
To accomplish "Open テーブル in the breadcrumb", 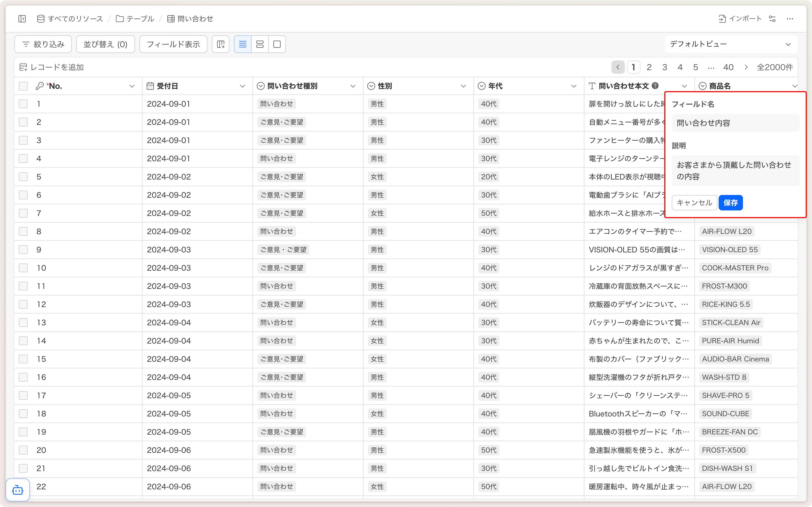I will (135, 19).
